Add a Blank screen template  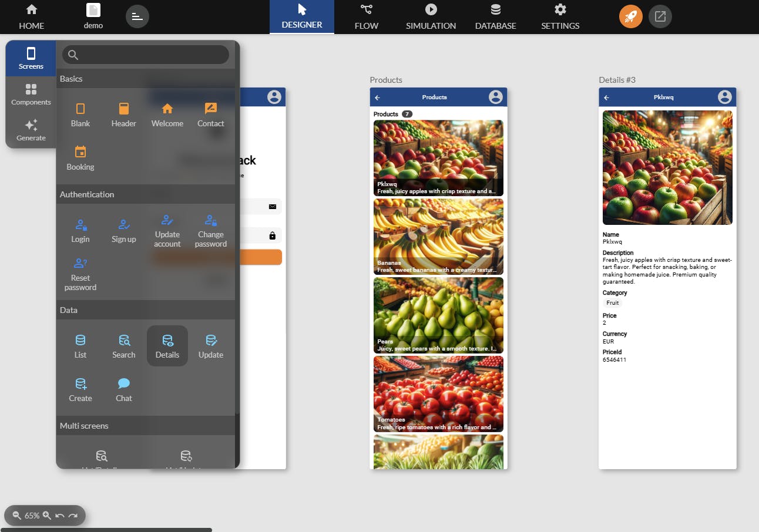[x=80, y=115]
